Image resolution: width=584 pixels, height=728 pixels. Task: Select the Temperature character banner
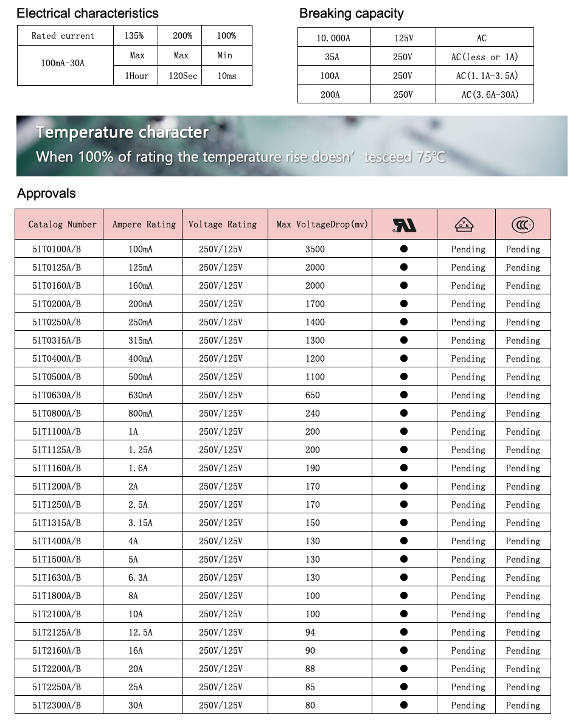[x=291, y=146]
